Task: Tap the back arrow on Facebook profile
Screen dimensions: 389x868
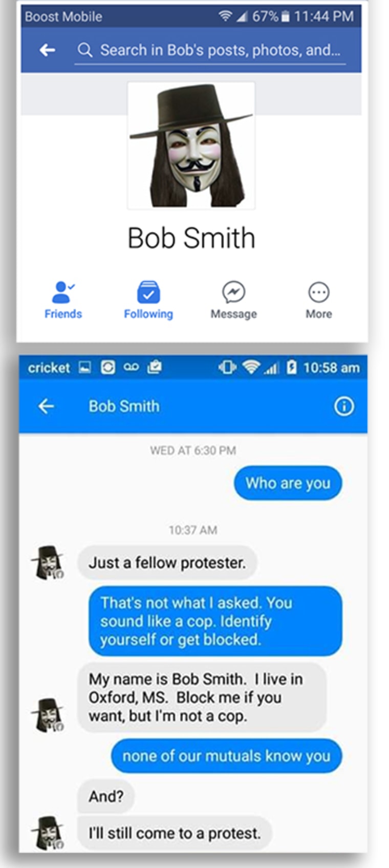Action: coord(48,50)
